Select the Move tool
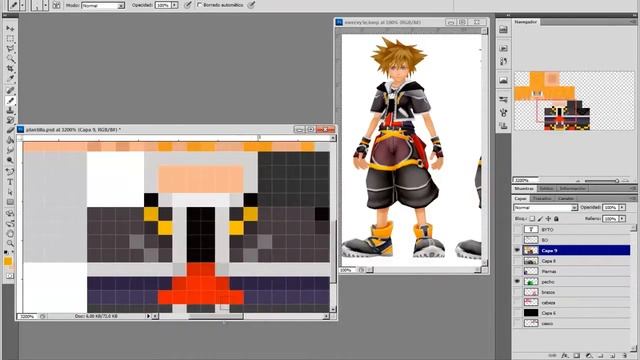The width and height of the screenshot is (640, 360). pyautogui.click(x=10, y=28)
